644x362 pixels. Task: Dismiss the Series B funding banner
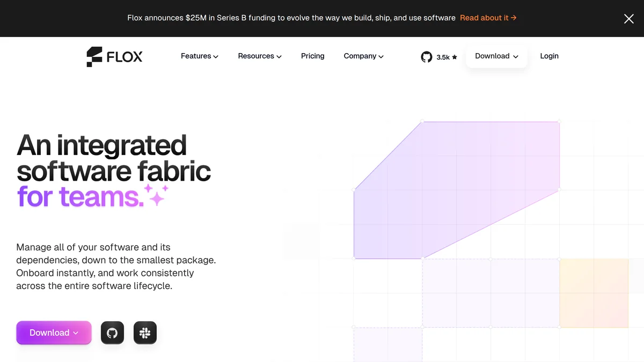(x=628, y=18)
